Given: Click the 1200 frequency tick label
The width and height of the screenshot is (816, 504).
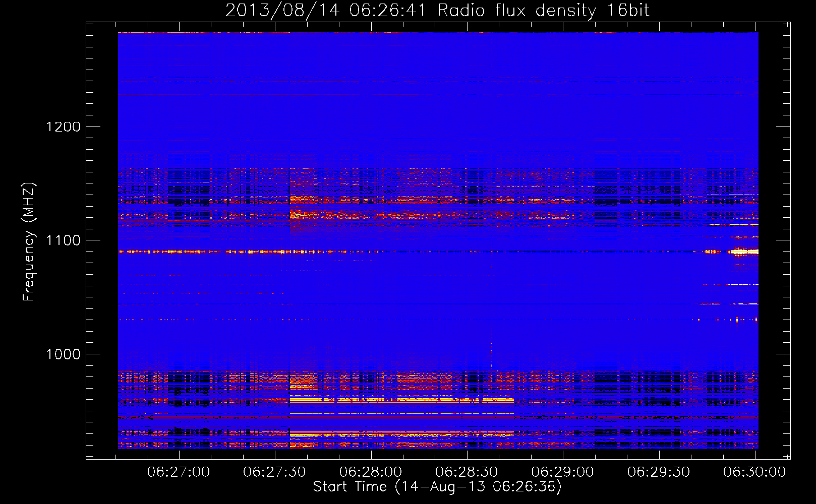Looking at the screenshot, I should tap(64, 127).
